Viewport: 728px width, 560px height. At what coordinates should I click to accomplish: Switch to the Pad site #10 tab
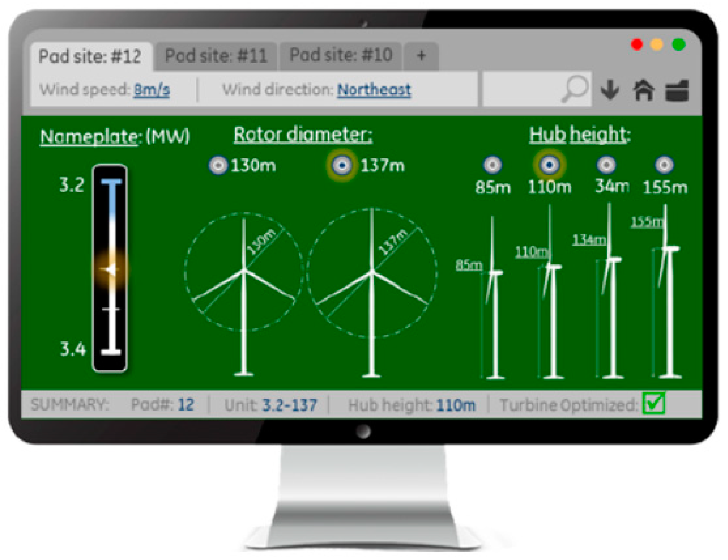click(341, 55)
